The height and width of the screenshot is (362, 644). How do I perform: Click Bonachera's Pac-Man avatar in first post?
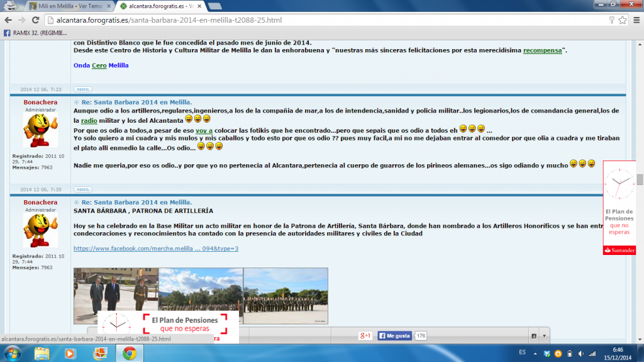click(x=40, y=130)
